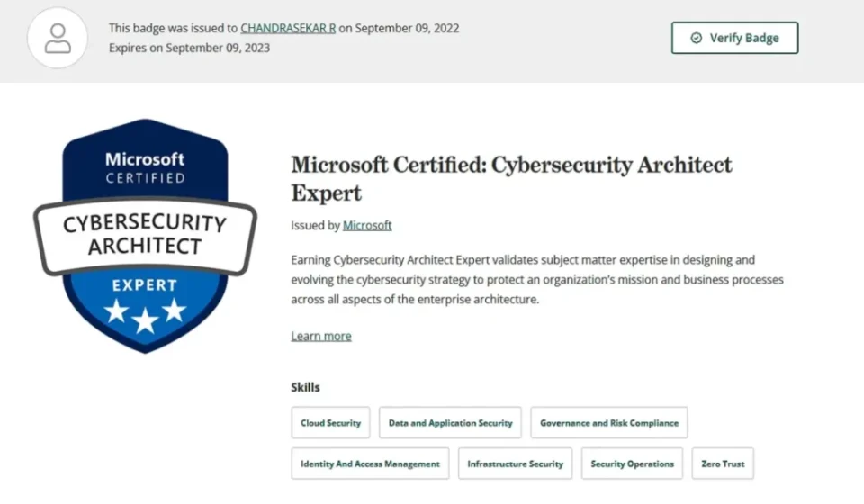Click the Microsoft Certified badge title heading
Image resolution: width=864 pixels, height=504 pixels.
[511, 178]
